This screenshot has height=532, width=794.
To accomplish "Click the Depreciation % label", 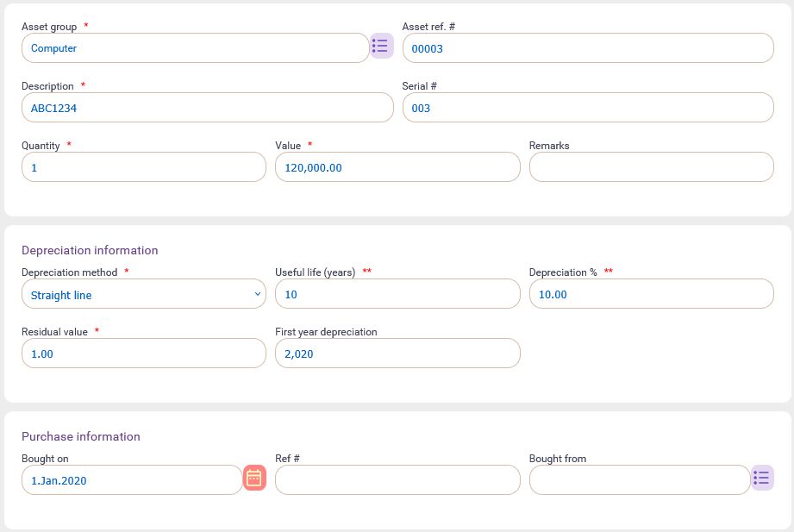I will point(563,272).
